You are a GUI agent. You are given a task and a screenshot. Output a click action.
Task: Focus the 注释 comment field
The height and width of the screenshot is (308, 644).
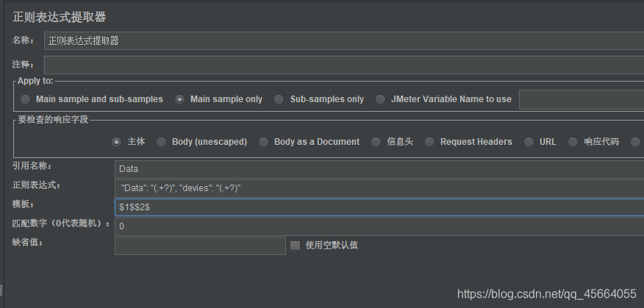tap(344, 65)
